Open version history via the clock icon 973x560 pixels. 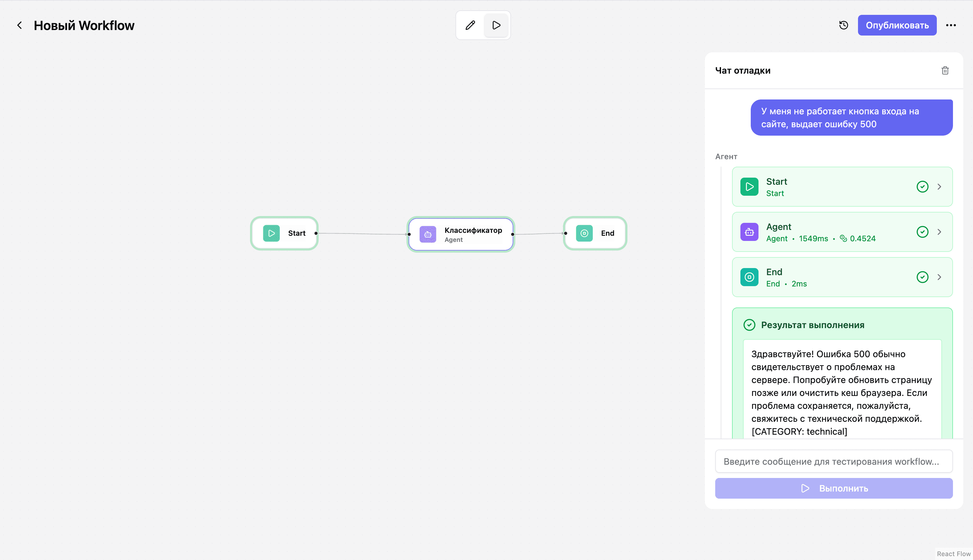tap(843, 25)
